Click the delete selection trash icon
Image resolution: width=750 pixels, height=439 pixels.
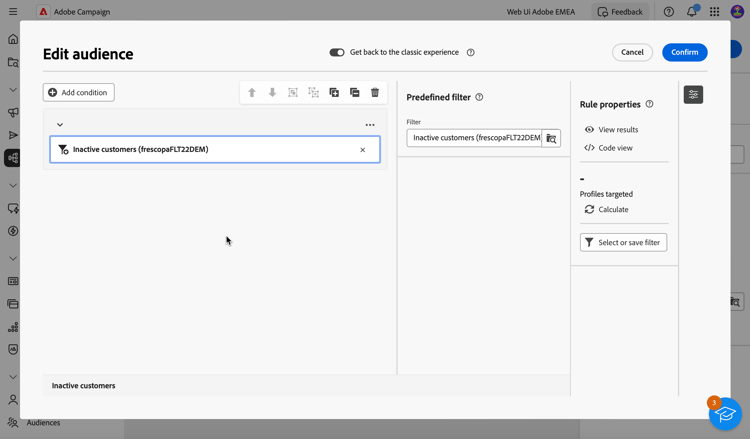[375, 93]
